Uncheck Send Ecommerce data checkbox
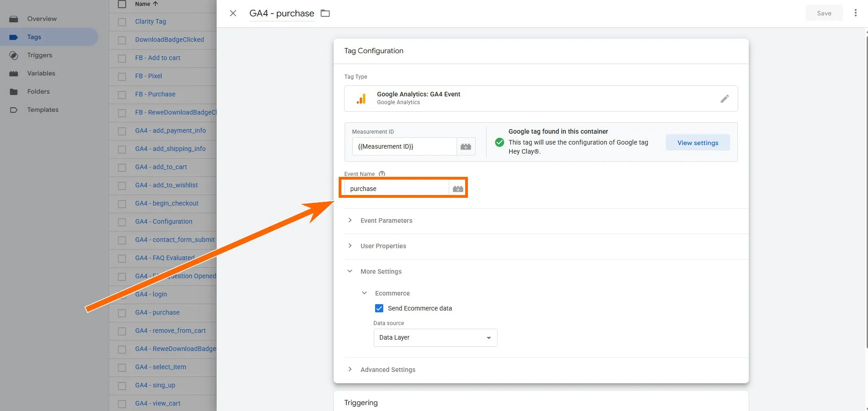 point(379,308)
